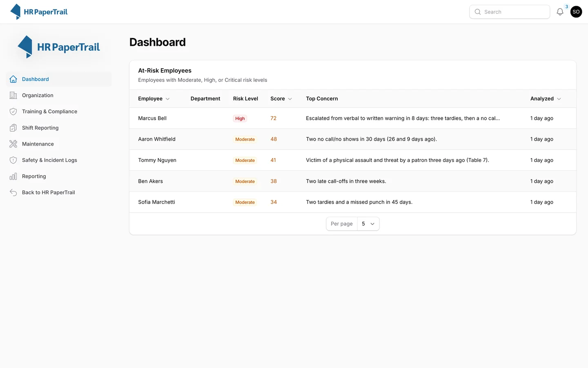Click the High risk badge for Marcus Bell
Screen dimensions: 588x368
240,119
